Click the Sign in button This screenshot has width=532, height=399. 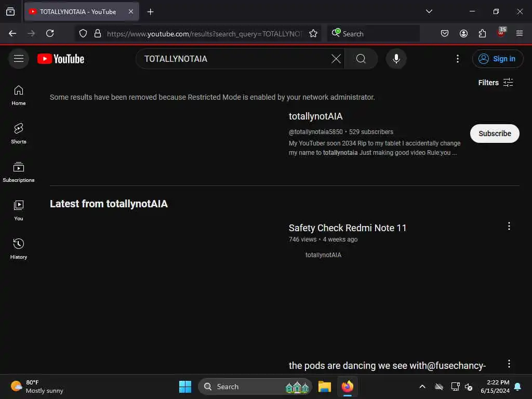(497, 59)
